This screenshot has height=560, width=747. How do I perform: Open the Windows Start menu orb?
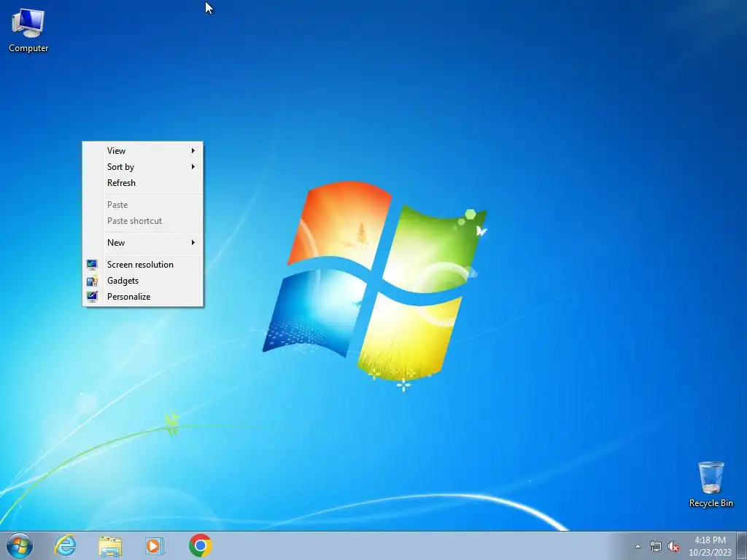click(x=20, y=545)
